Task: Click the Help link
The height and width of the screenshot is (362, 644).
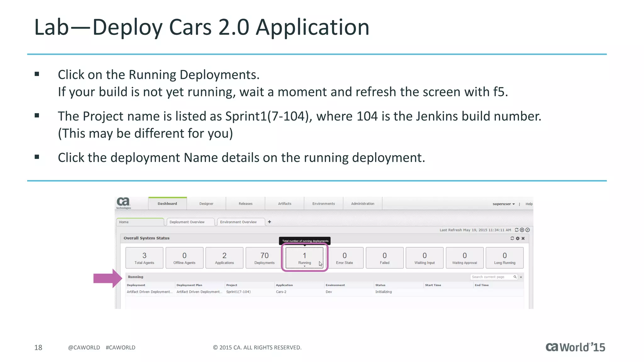Action: click(x=529, y=204)
